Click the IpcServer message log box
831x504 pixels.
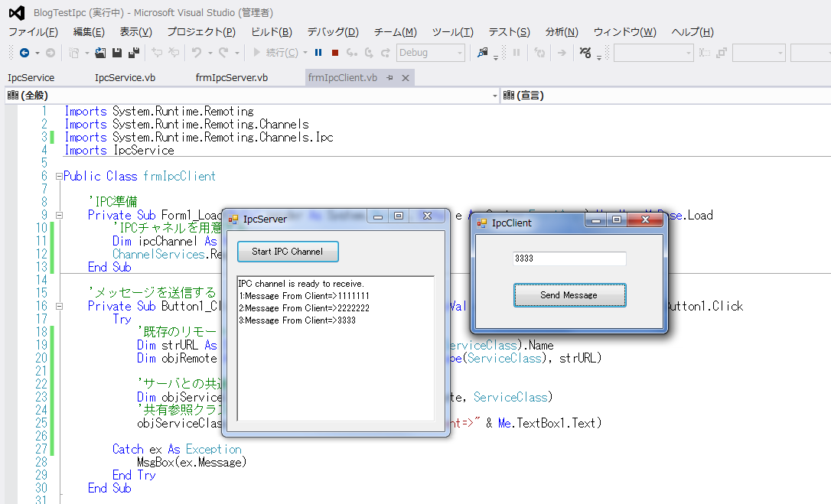point(336,348)
